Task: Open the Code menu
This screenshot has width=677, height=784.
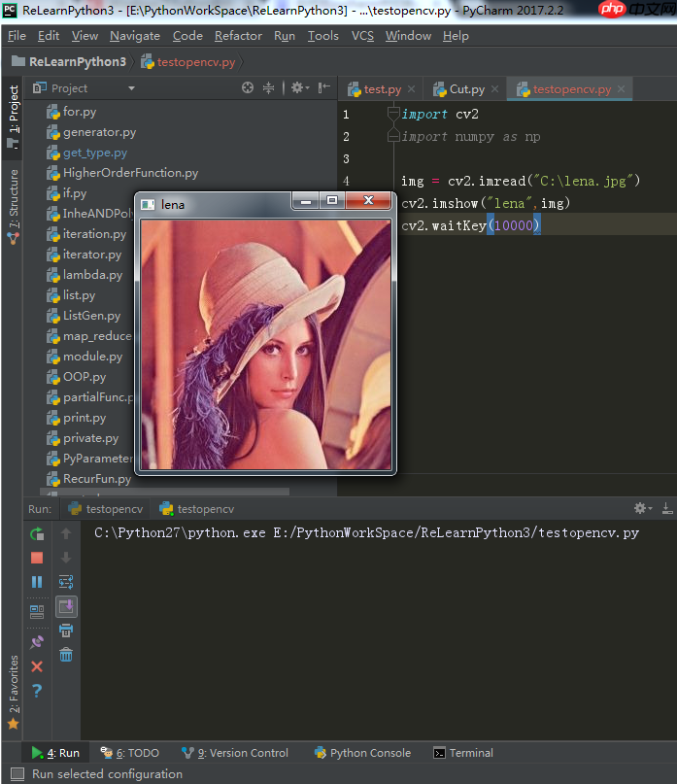Action: (x=187, y=36)
